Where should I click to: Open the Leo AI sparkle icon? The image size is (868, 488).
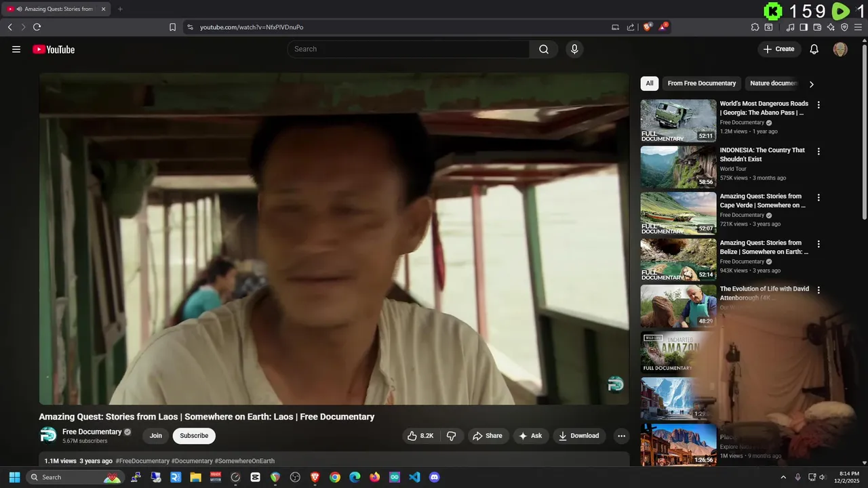coord(831,27)
